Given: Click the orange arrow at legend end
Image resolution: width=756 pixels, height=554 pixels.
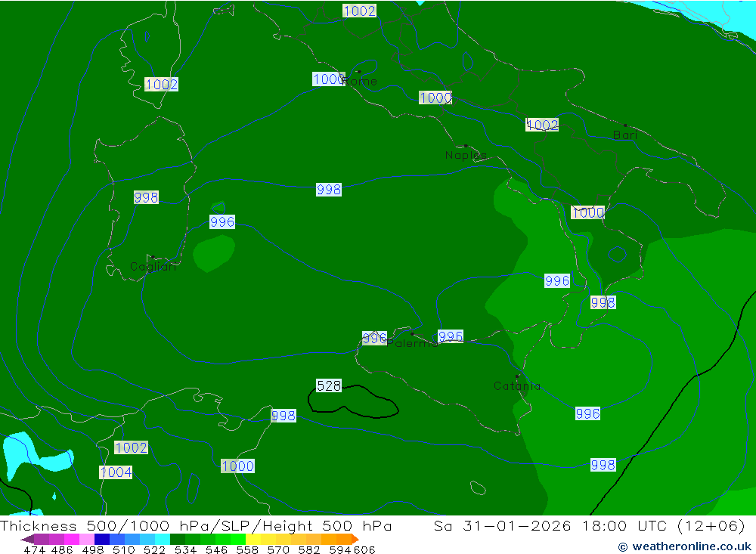Looking at the screenshot, I should pos(355,539).
